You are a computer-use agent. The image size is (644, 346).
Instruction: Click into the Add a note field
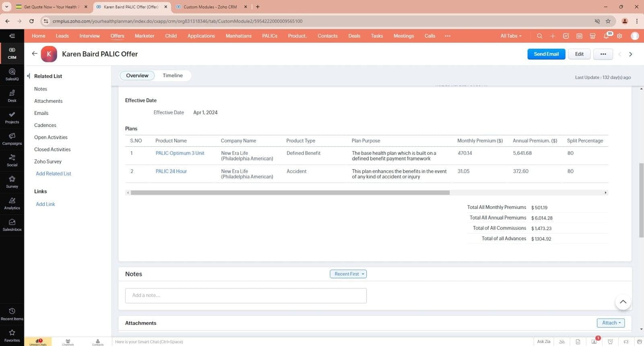[x=246, y=295]
